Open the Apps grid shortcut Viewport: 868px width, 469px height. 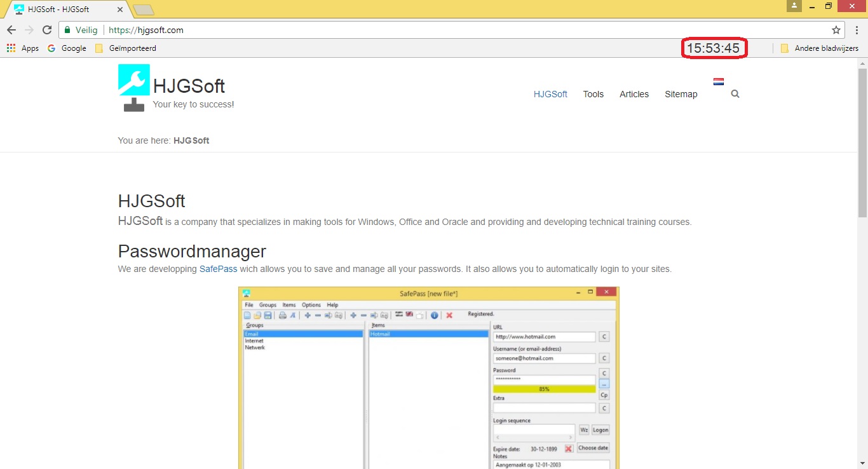click(23, 48)
